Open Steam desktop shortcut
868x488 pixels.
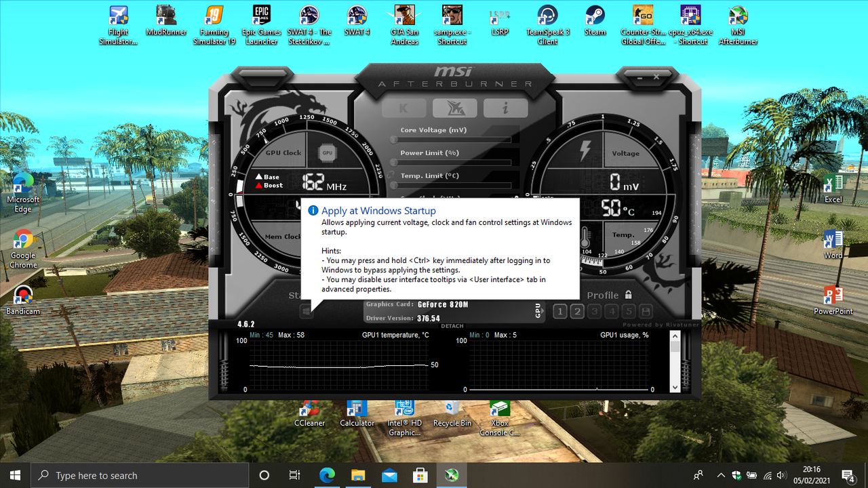595,21
